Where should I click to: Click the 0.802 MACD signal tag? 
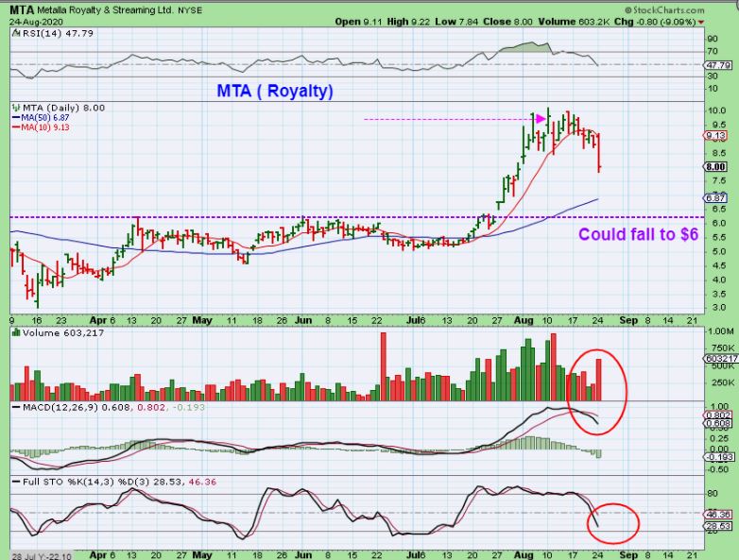click(x=719, y=416)
